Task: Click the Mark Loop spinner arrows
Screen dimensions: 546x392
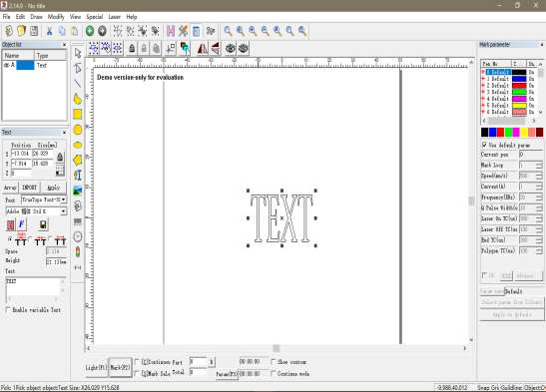Action: pos(539,165)
